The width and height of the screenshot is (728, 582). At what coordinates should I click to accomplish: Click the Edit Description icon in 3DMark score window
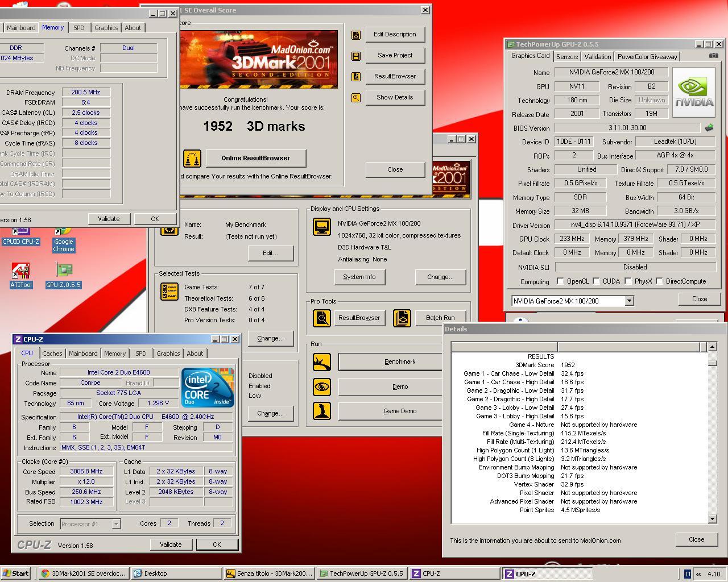[x=356, y=35]
